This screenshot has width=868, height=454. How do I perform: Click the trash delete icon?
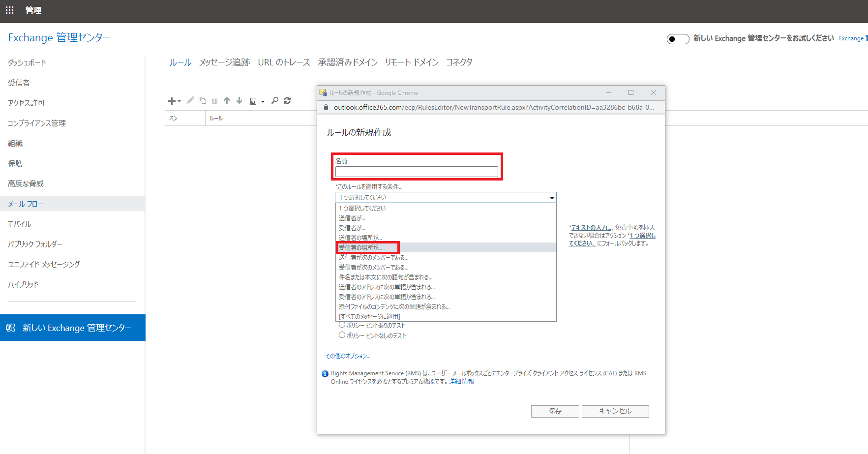(x=214, y=100)
